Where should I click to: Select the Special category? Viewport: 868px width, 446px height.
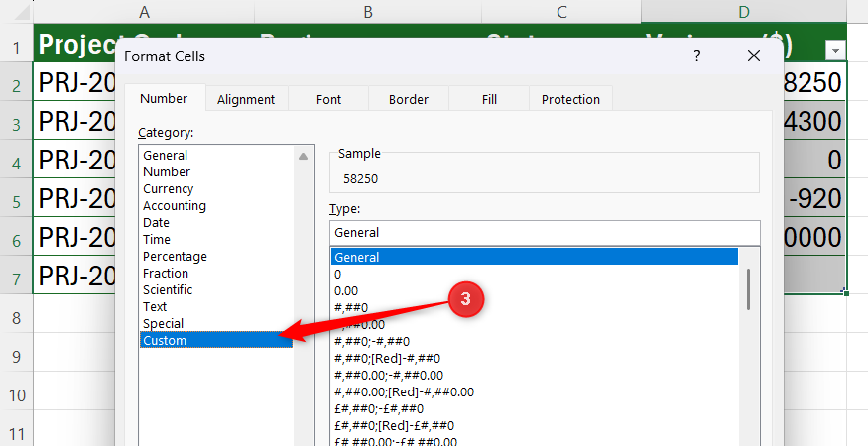216,324
